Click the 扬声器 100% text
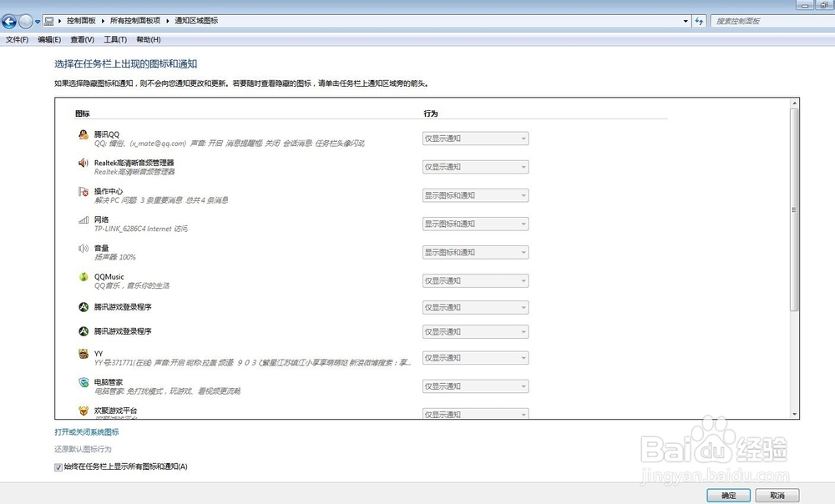835x504 pixels. 115,257
